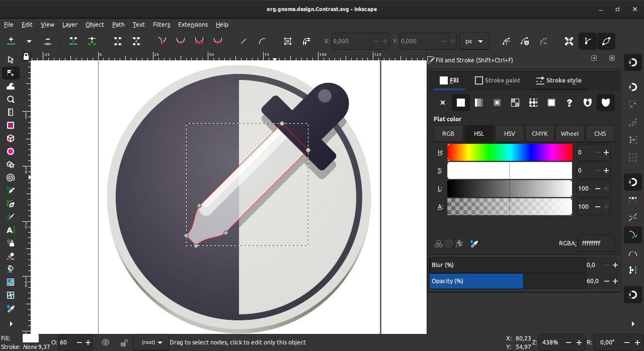
Task: Select the Paint Bucket tool
Action: [x=11, y=269]
